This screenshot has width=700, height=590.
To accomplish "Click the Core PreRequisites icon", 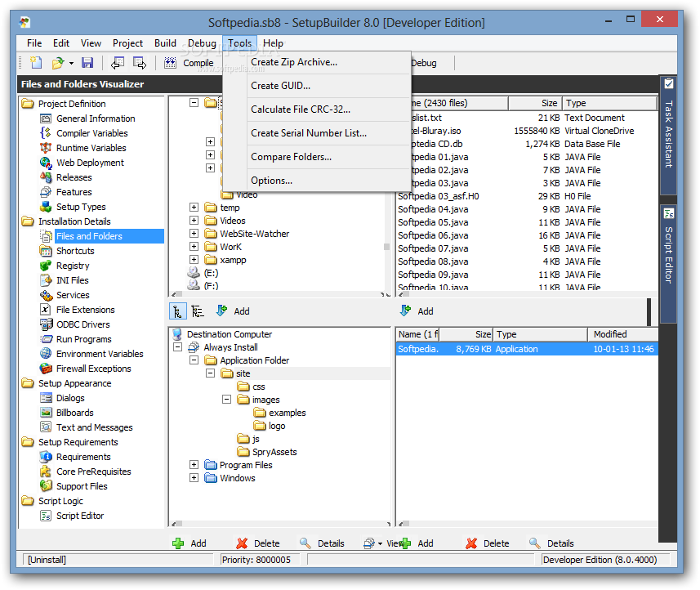I will [x=46, y=472].
